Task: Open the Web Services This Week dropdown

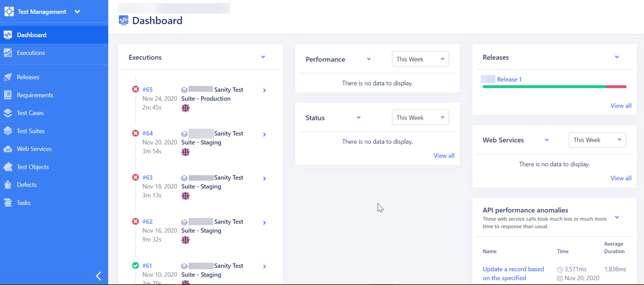Action: (x=597, y=140)
